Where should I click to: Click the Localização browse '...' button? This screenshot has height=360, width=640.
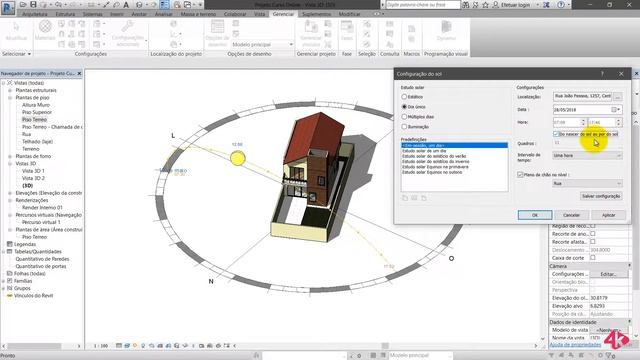tap(618, 97)
